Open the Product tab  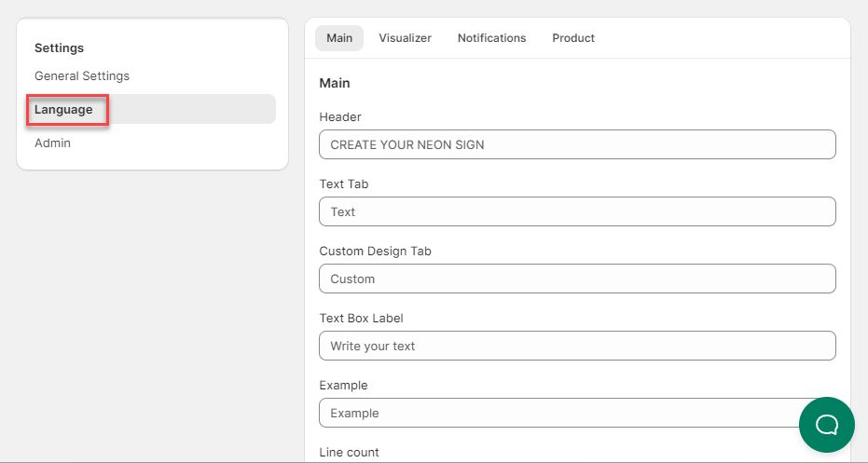coord(573,38)
